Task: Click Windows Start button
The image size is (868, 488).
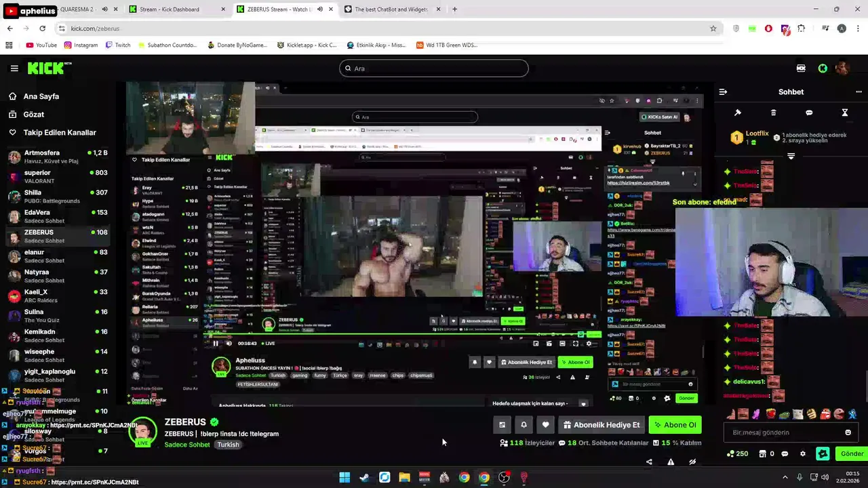Action: [344, 477]
